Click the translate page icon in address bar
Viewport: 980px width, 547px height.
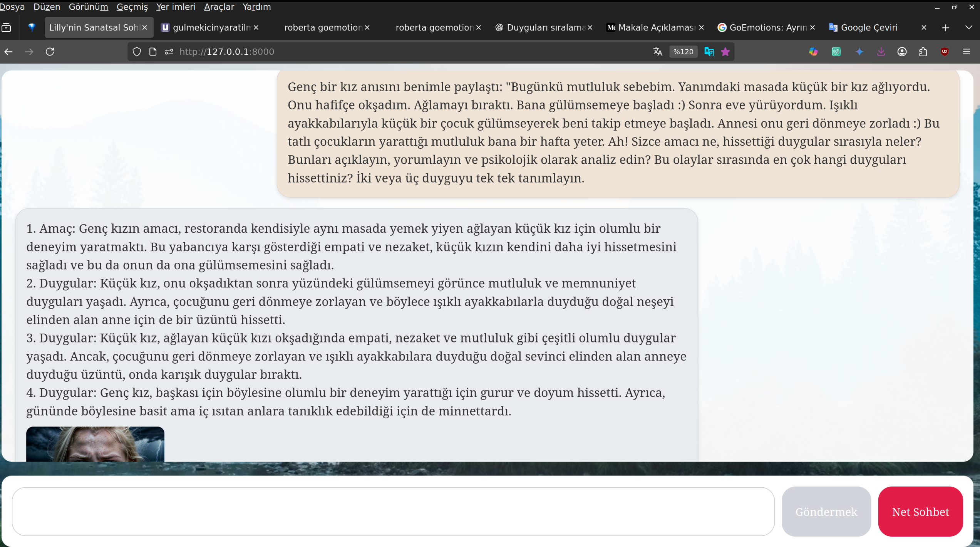[x=658, y=52]
